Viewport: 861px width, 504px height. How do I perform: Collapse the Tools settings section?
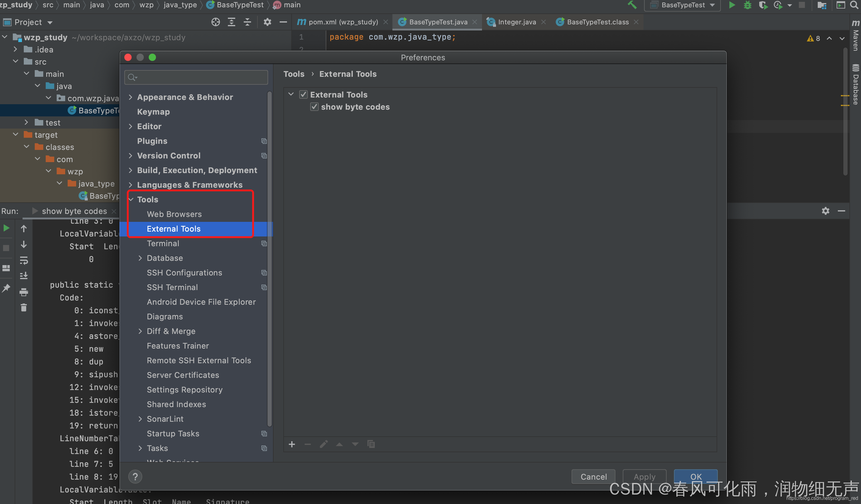pyautogui.click(x=130, y=199)
